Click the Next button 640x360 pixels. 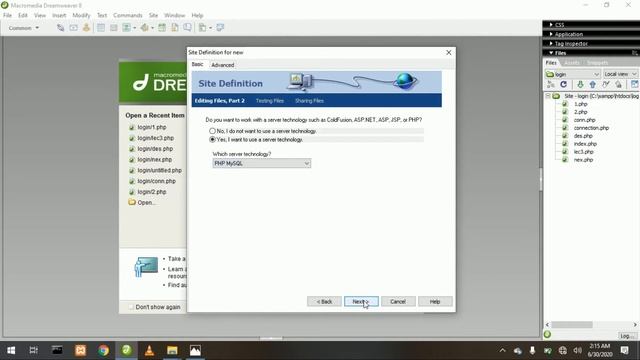coord(361,302)
